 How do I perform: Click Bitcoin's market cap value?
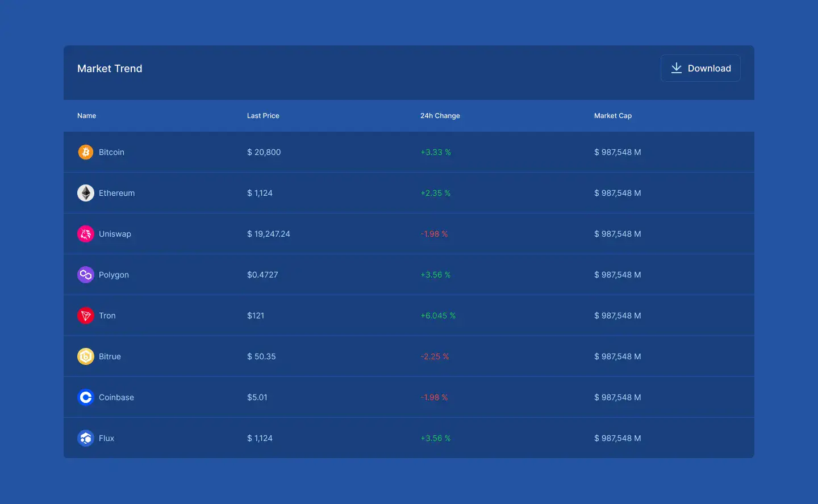[x=617, y=152]
